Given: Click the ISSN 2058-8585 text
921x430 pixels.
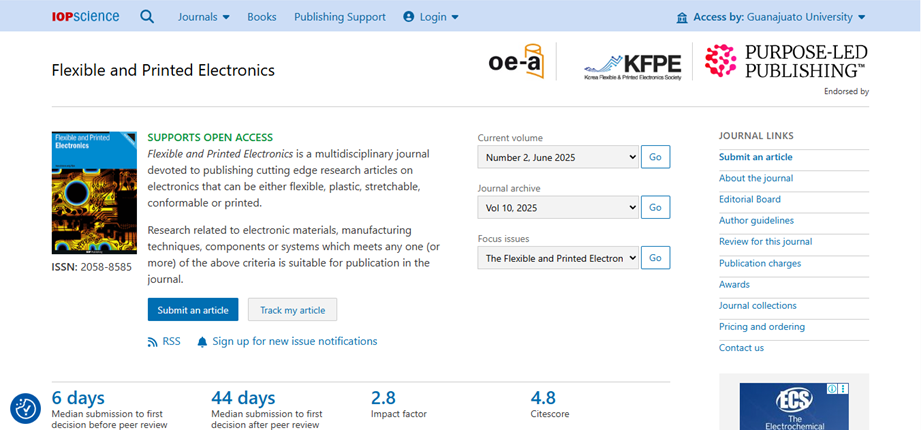Looking at the screenshot, I should pyautogui.click(x=92, y=267).
